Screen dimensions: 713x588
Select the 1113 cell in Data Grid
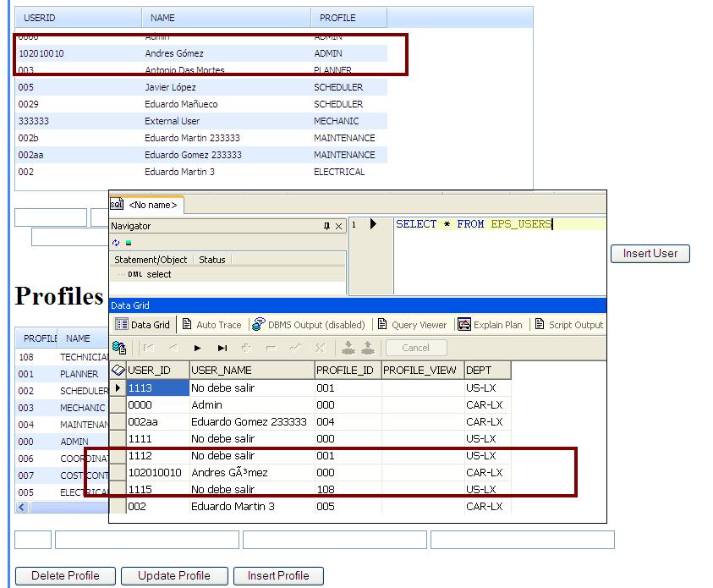157,387
